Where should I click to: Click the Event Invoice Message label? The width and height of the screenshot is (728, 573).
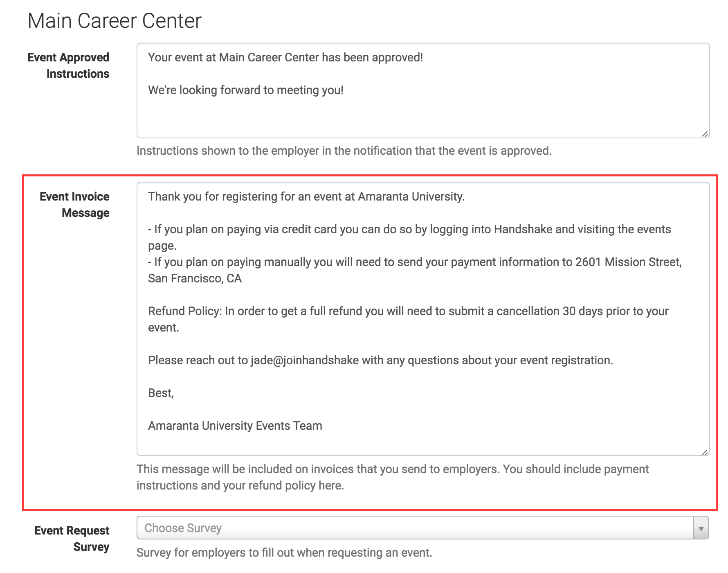74,205
